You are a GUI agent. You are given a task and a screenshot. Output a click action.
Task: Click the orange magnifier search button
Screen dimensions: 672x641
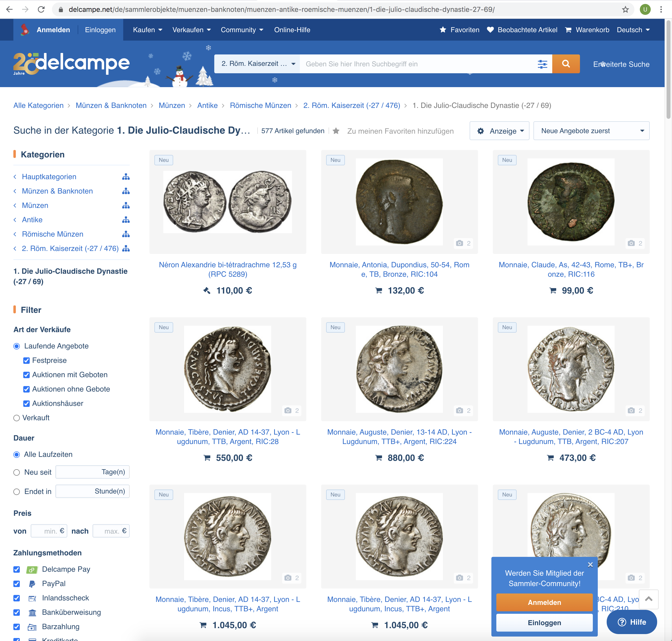click(565, 64)
